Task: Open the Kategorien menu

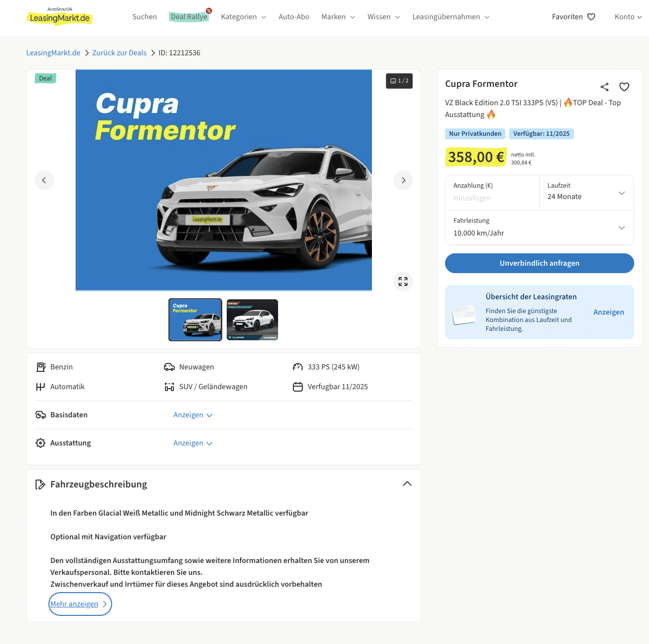Action: coord(243,17)
